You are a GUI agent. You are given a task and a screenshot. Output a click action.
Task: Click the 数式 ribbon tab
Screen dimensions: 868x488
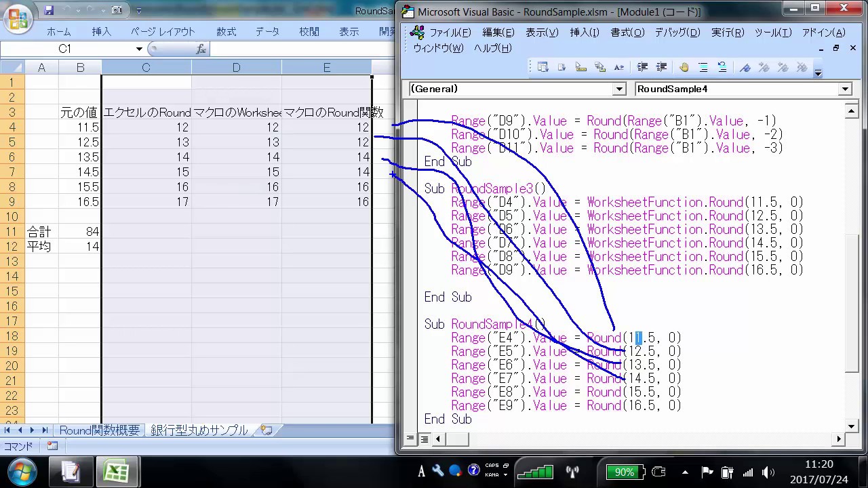click(226, 32)
